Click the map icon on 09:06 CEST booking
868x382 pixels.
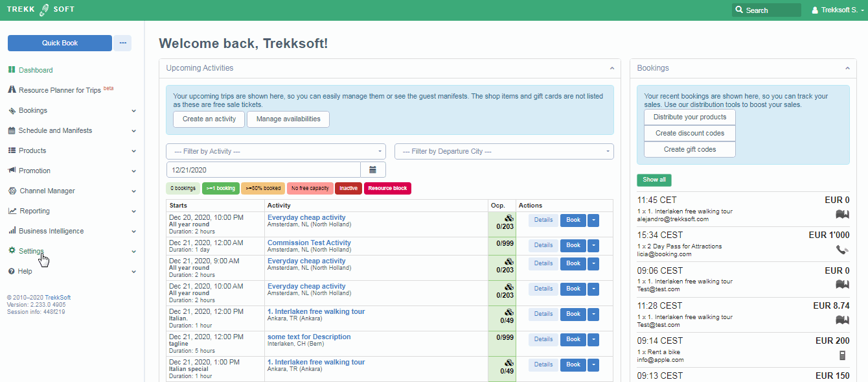coord(842,285)
